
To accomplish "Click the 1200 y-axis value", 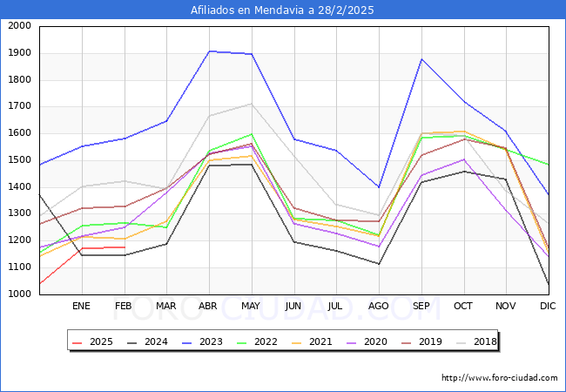I will (19, 240).
